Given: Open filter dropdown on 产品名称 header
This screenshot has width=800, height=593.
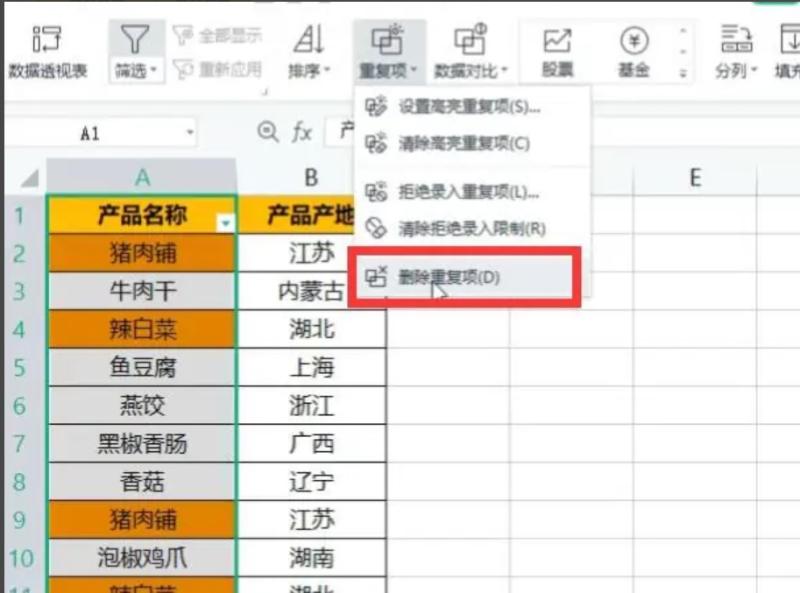Looking at the screenshot, I should [226, 223].
